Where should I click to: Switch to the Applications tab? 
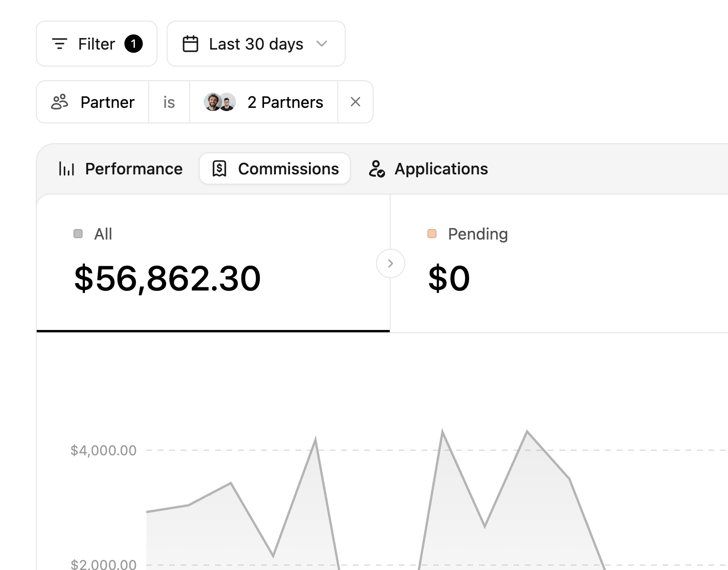pyautogui.click(x=428, y=169)
